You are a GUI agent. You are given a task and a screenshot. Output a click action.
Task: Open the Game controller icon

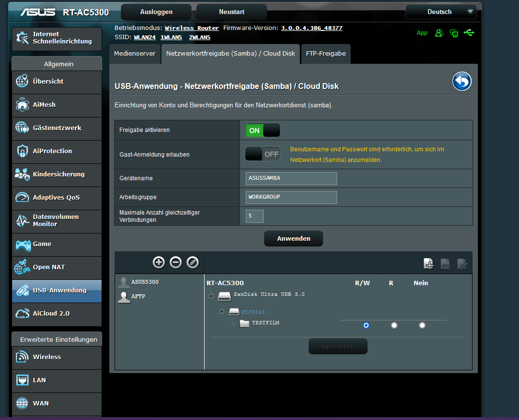tap(23, 245)
